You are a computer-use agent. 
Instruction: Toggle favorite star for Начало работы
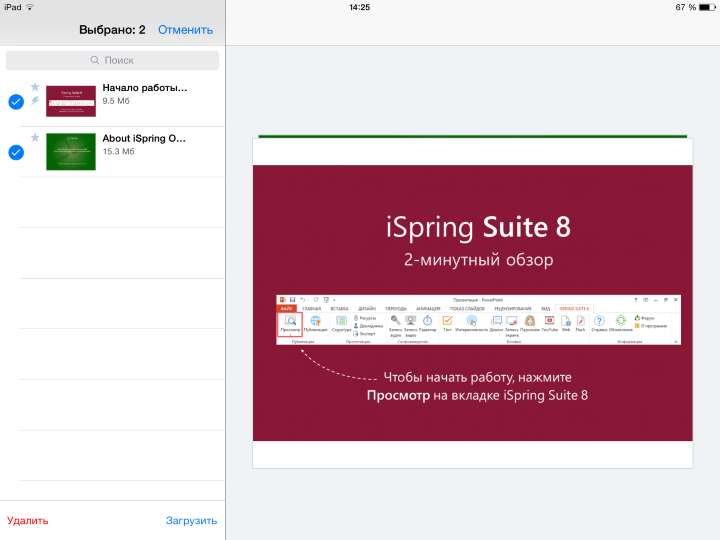(35, 87)
